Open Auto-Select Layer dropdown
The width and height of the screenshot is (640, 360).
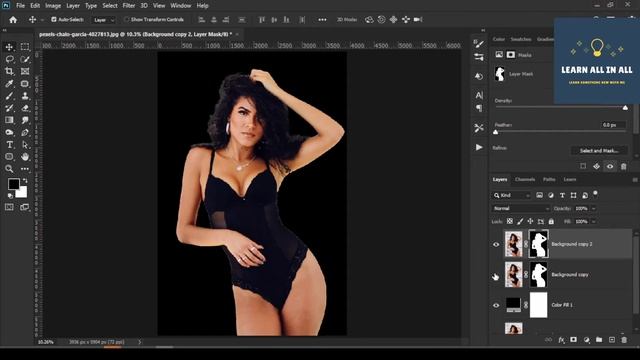tap(103, 20)
